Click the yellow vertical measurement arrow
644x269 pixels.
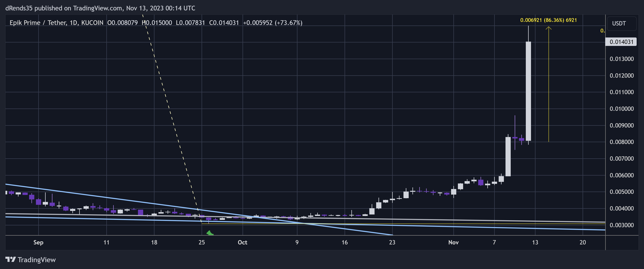[548, 84]
